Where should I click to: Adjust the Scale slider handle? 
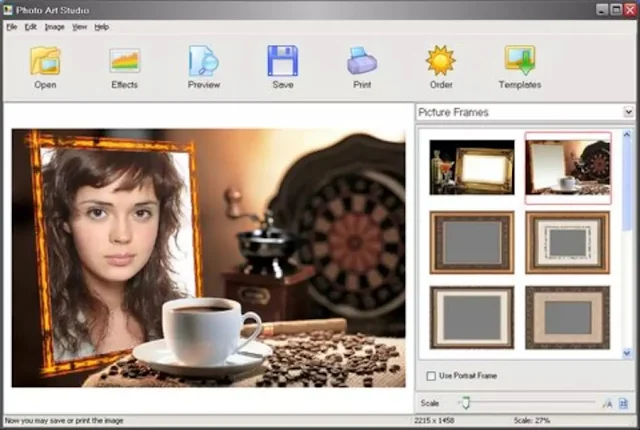pos(466,403)
